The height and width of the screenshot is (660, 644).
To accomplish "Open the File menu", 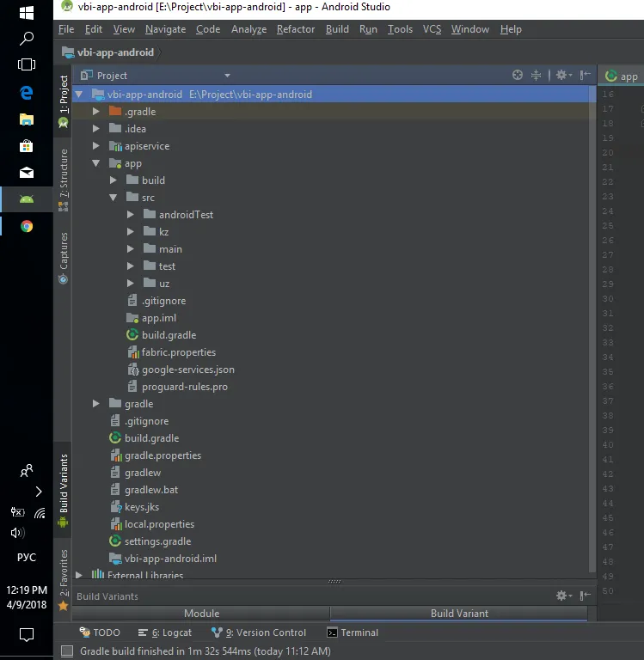I will point(66,29).
